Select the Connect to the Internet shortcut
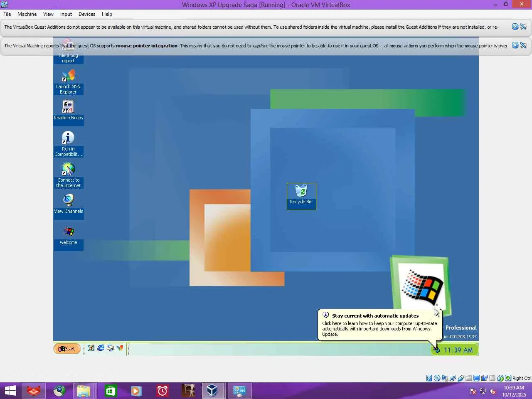The height and width of the screenshot is (399, 532). [68, 175]
